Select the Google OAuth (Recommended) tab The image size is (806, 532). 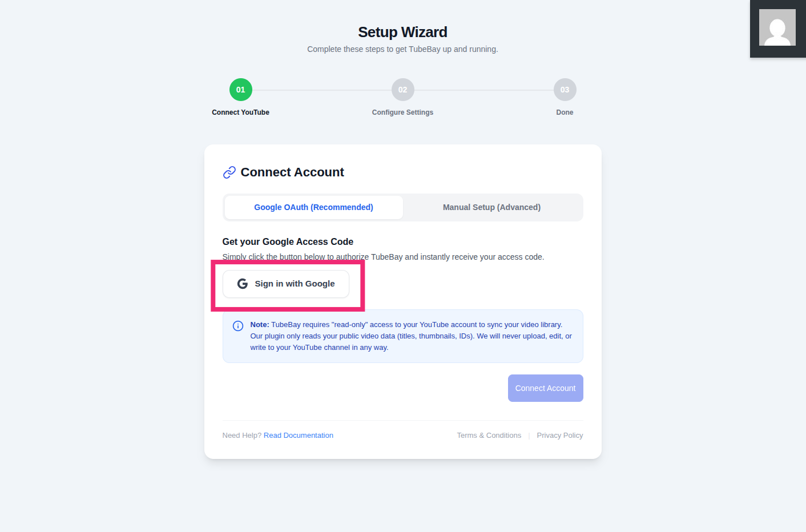pyautogui.click(x=313, y=207)
